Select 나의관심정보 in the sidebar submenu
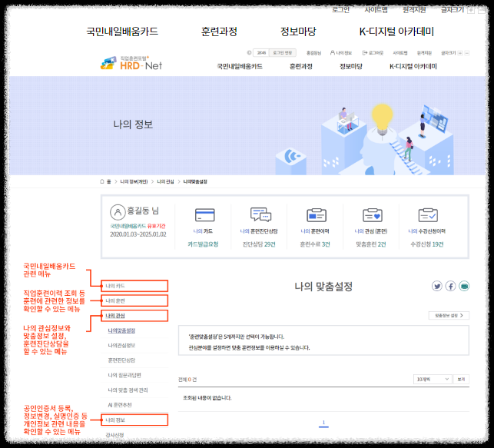494x448 pixels. [x=121, y=345]
